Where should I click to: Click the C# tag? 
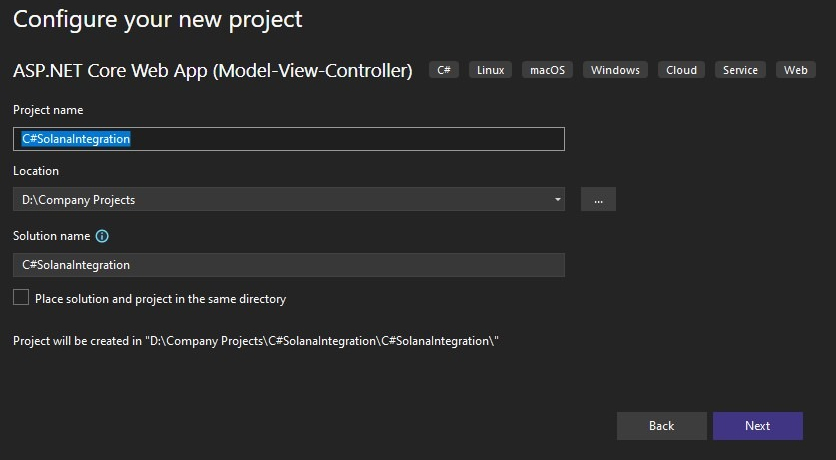444,70
